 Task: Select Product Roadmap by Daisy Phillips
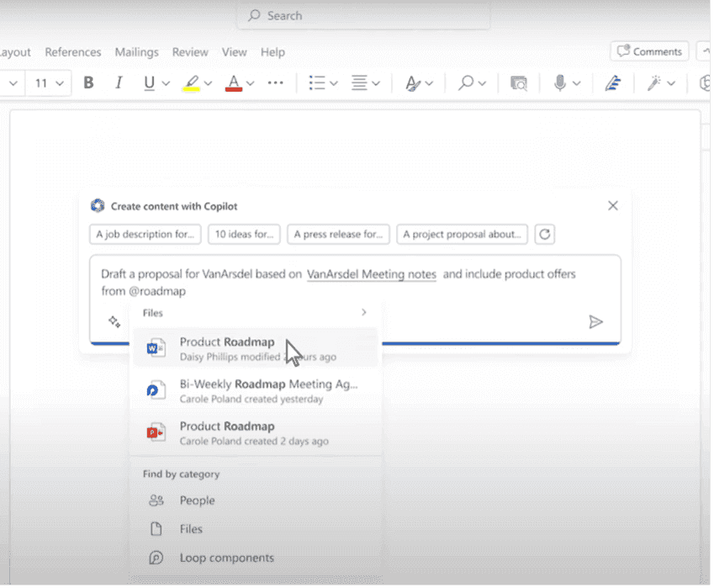256,348
